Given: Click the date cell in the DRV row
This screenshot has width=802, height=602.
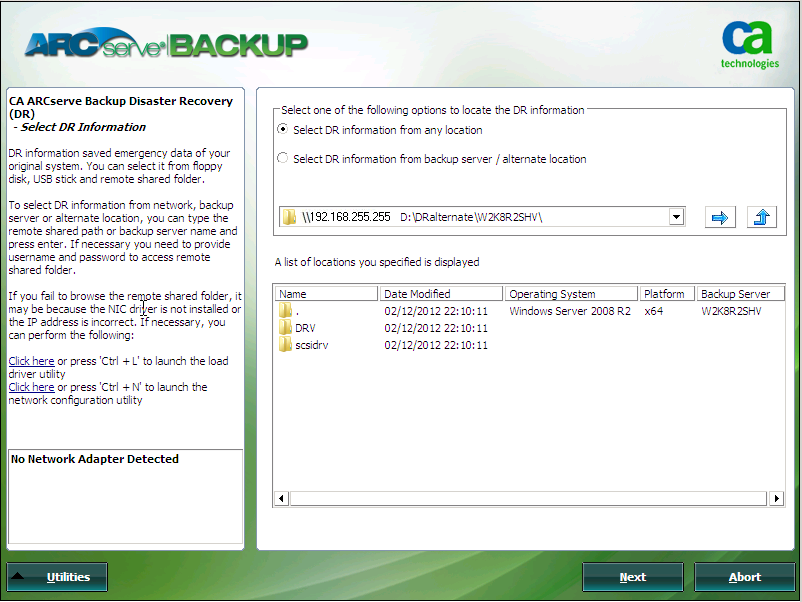Looking at the screenshot, I should point(436,328).
